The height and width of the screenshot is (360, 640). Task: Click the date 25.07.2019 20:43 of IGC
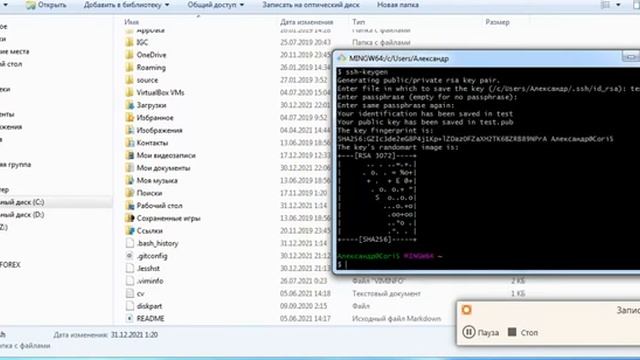(305, 42)
